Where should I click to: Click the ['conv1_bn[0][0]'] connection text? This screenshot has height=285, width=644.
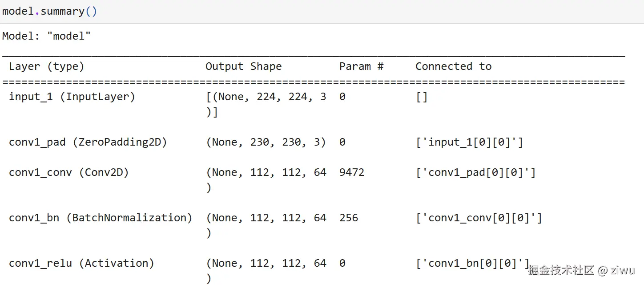(472, 264)
